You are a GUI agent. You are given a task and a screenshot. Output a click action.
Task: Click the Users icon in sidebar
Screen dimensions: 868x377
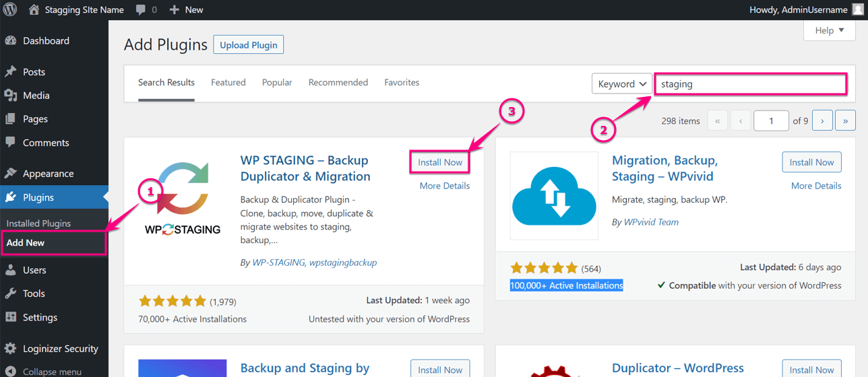click(x=10, y=269)
